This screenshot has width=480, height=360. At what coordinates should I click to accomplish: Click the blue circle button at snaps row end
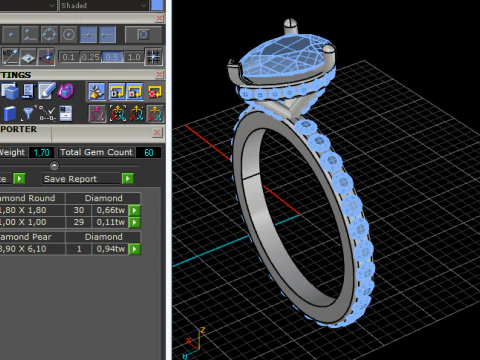(143, 34)
